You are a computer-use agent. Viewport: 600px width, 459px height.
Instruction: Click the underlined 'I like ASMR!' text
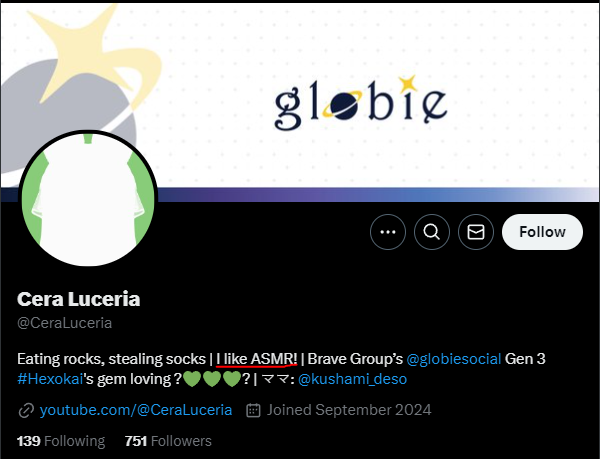tap(256, 359)
